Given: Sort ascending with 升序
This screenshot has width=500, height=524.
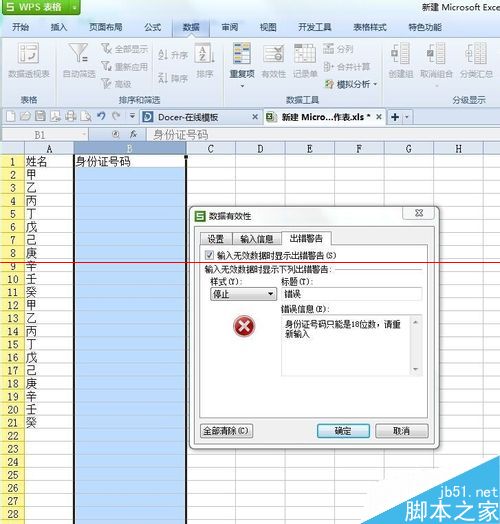Looking at the screenshot, I should pyautogui.click(x=172, y=54).
